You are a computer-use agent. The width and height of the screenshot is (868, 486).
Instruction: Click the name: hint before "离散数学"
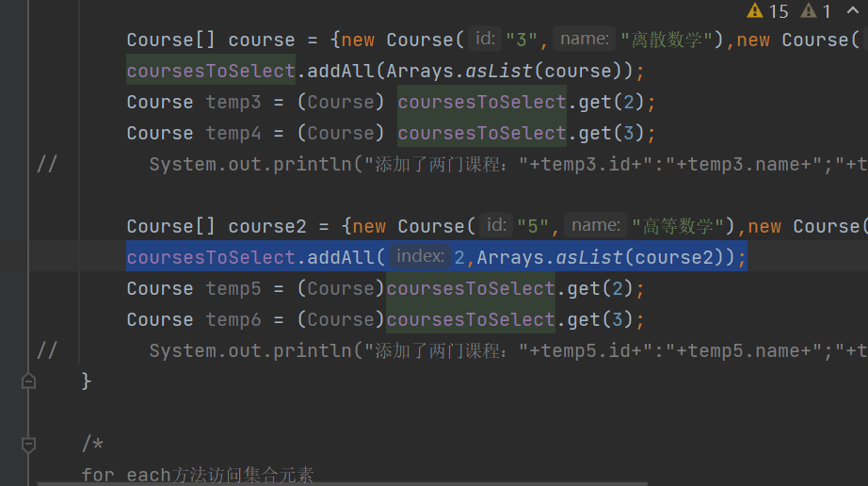click(x=585, y=39)
